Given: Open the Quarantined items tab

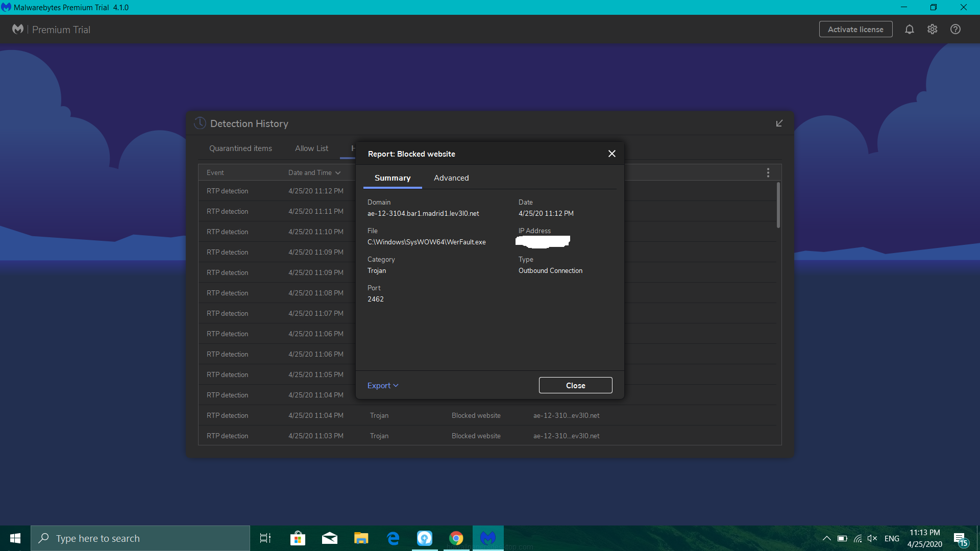Looking at the screenshot, I should 240,148.
